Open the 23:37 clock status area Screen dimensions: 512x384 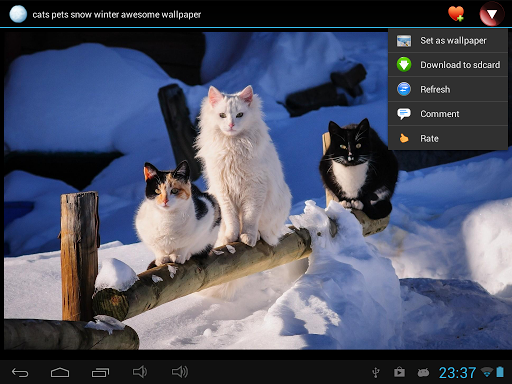pyautogui.click(x=457, y=373)
